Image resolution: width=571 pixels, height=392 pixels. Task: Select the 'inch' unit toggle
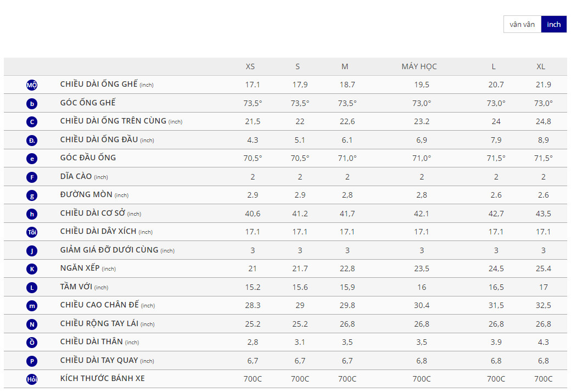[x=553, y=24]
